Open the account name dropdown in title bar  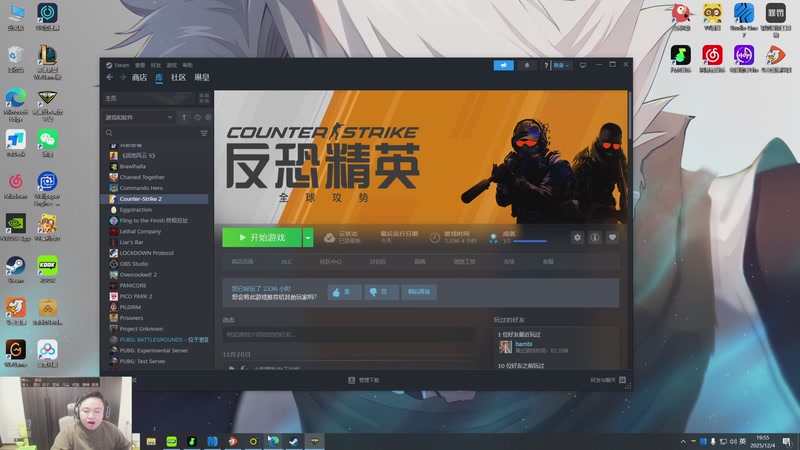coord(562,65)
